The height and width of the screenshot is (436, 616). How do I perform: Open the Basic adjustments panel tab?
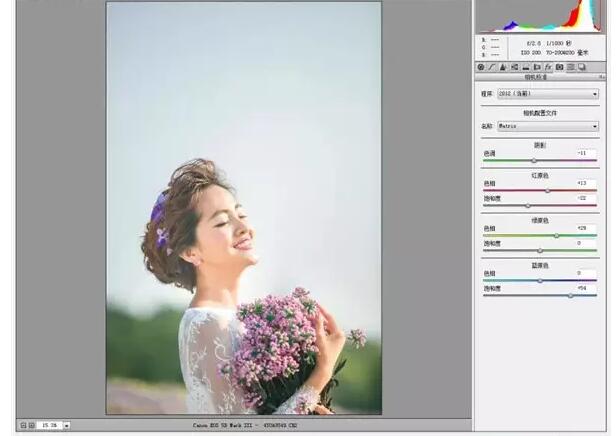(481, 67)
